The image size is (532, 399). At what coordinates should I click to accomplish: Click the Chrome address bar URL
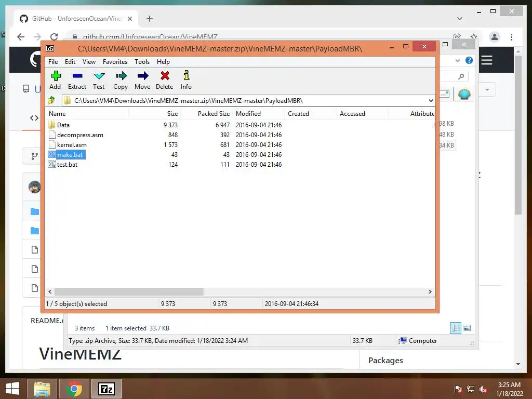point(150,37)
